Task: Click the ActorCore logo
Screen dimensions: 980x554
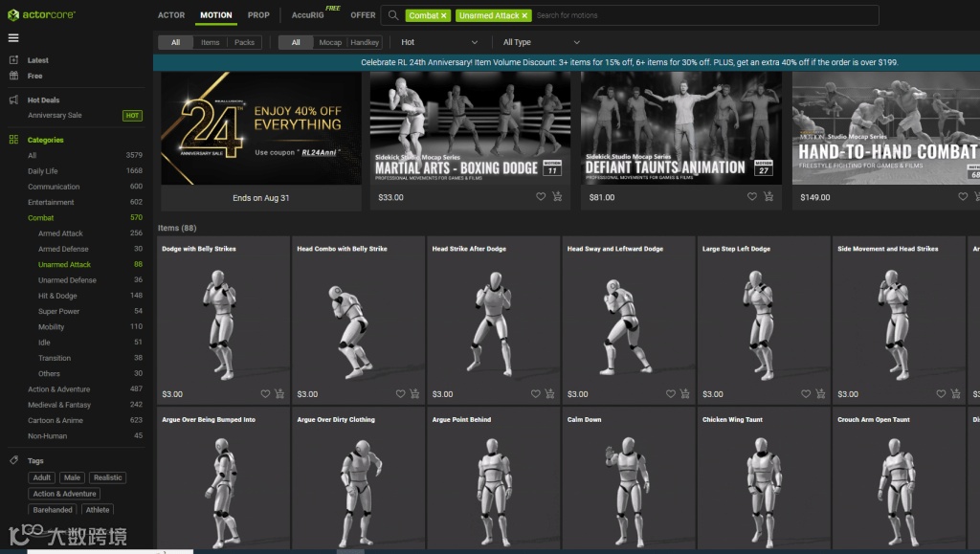Action: click(x=41, y=14)
